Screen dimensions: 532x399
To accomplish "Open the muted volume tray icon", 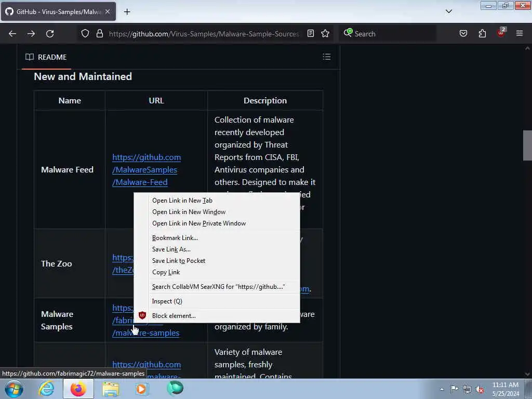I will pos(480,390).
